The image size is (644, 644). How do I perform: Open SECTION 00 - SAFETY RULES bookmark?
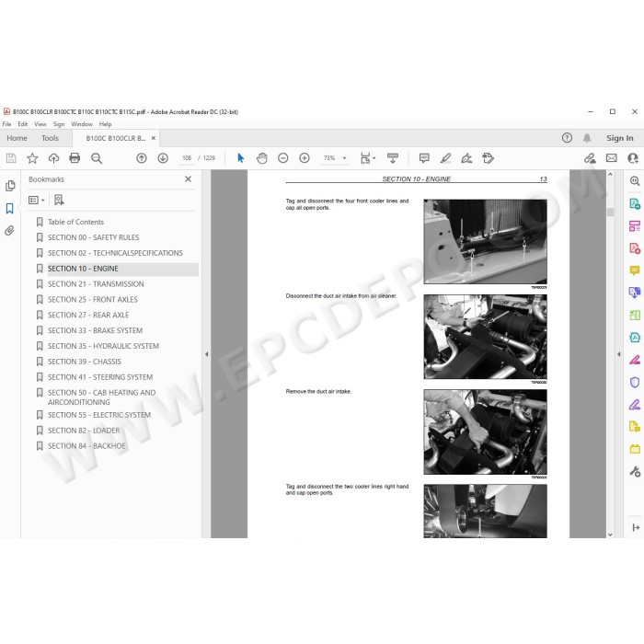coord(93,237)
